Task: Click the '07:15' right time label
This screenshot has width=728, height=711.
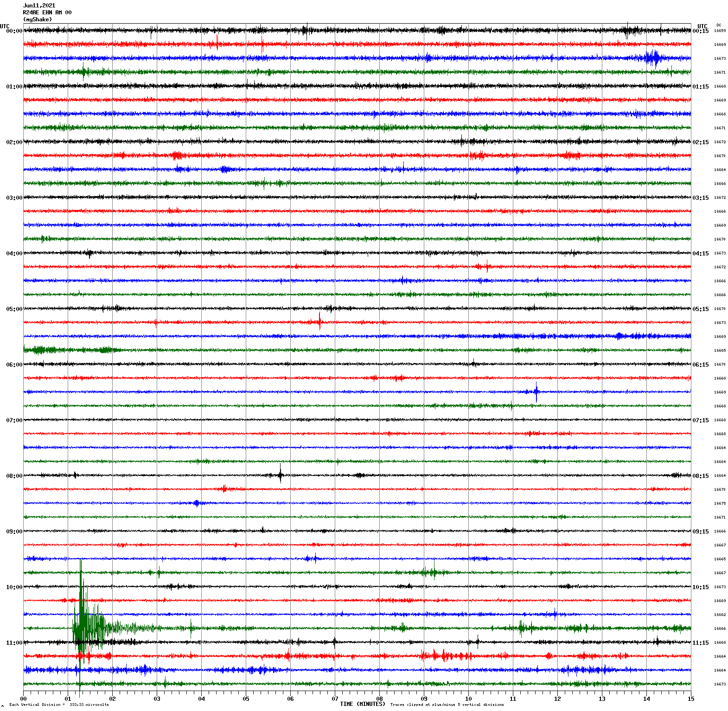Action: click(701, 420)
